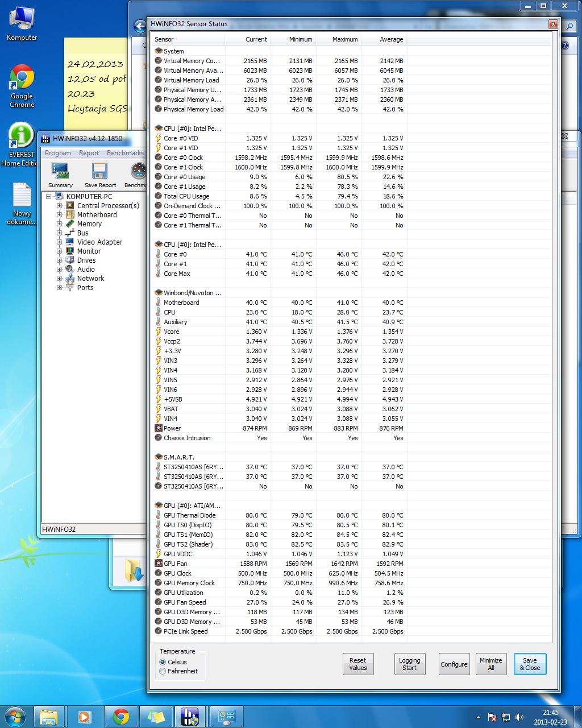The image size is (582, 728).
Task: Click HWiNFO32 icon in taskbar
Action: coord(190,717)
